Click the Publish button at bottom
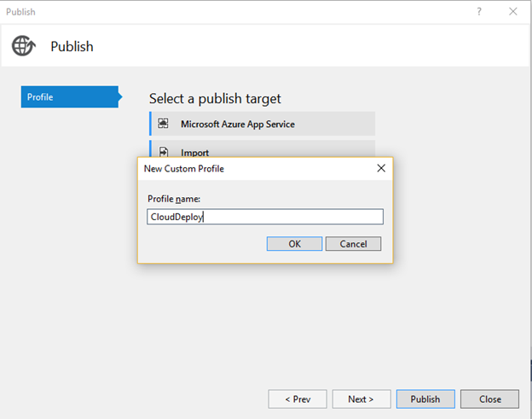 pyautogui.click(x=425, y=399)
